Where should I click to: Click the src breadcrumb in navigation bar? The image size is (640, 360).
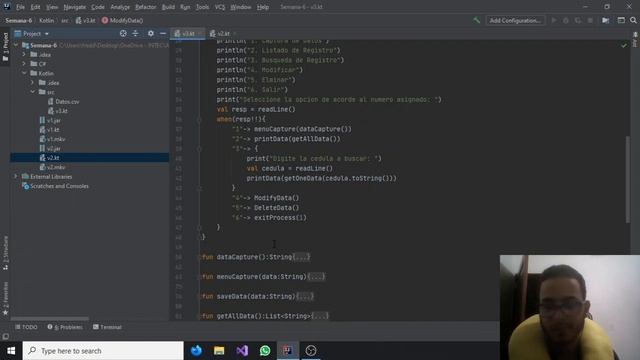point(65,20)
